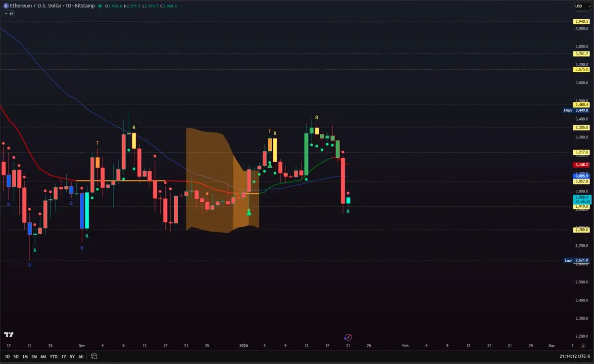594x364 pixels.
Task: Select the 5D time range
Action: click(x=16, y=356)
